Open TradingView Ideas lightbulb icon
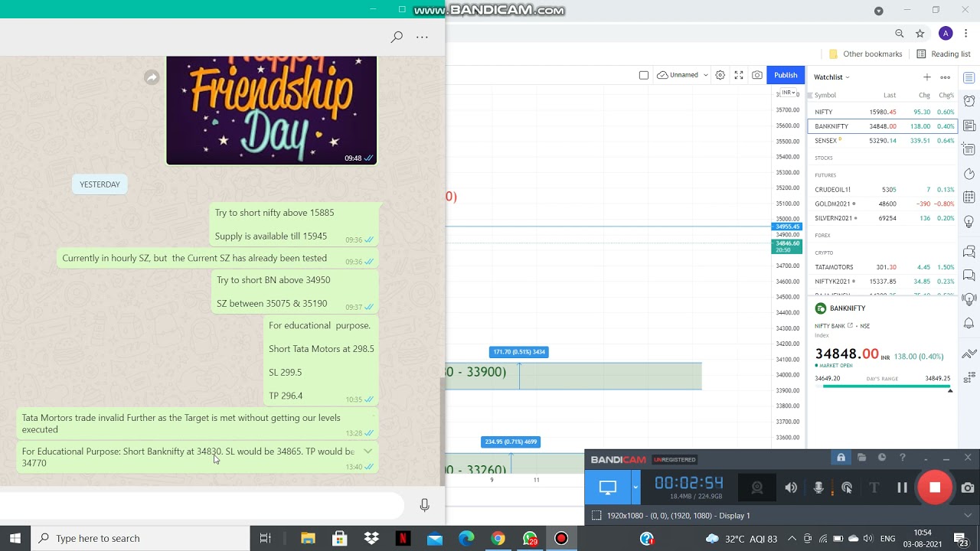 point(969,222)
